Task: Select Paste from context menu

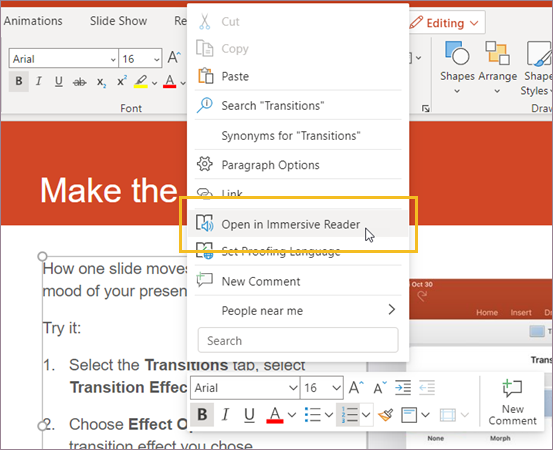Action: coord(298,76)
